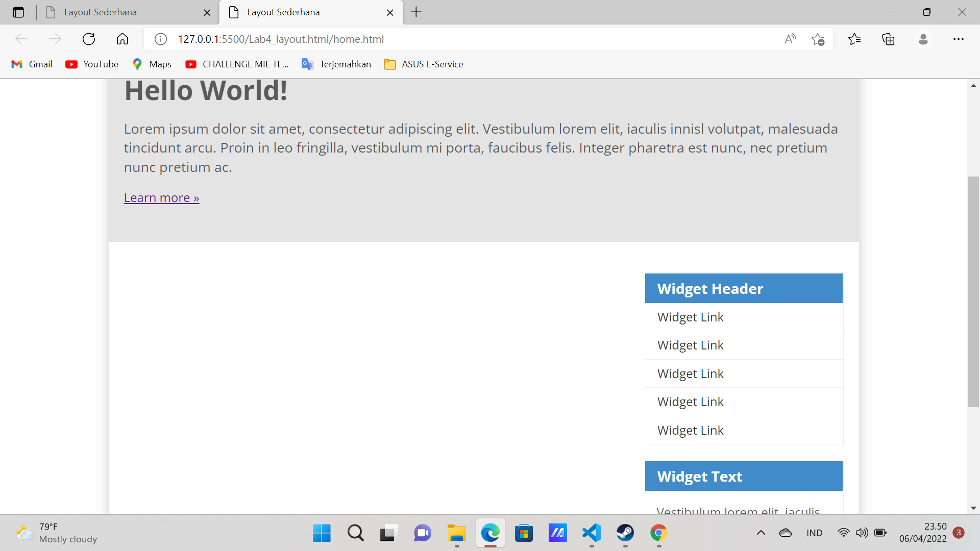Open the Read aloud icon in the address bar
Image resolution: width=980 pixels, height=551 pixels.
tap(790, 39)
